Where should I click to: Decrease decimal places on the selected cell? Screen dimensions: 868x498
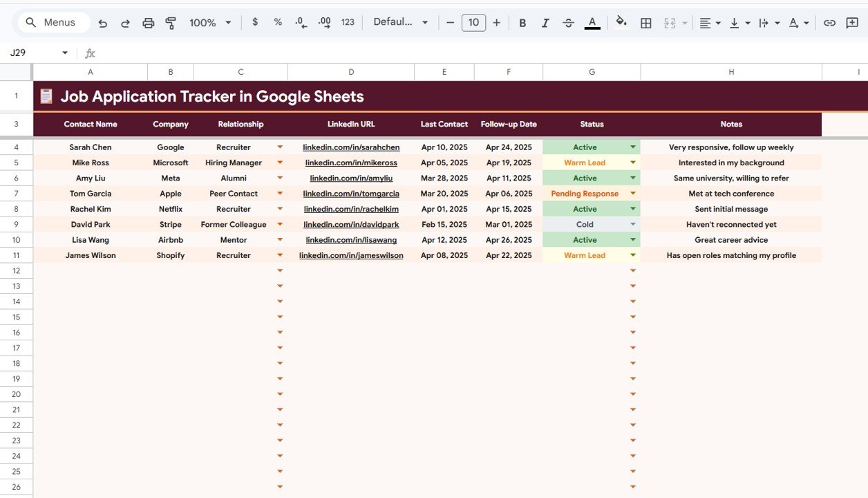(300, 22)
